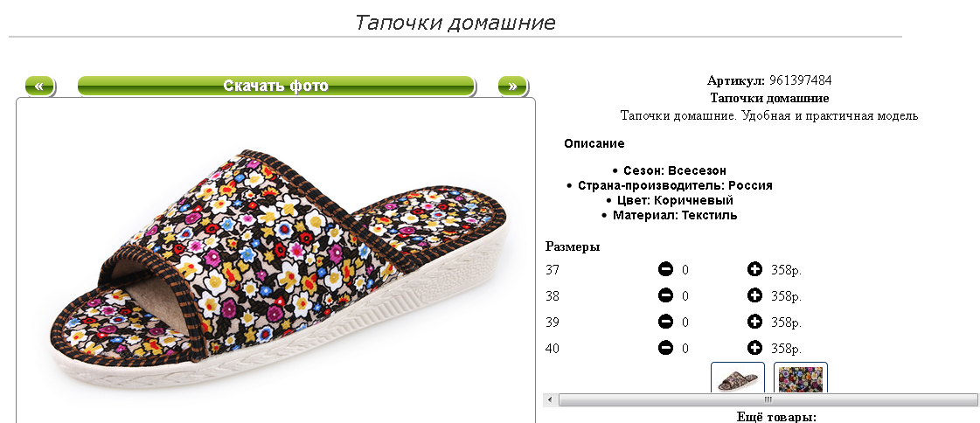Decrease quantity for size 37
This screenshot has width=980, height=423.
tap(665, 269)
